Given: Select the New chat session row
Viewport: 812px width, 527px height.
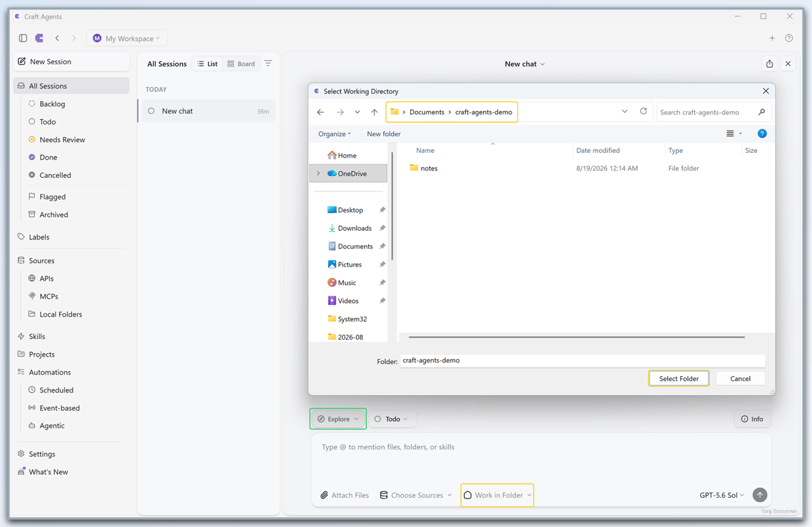Looking at the screenshot, I should [x=207, y=111].
